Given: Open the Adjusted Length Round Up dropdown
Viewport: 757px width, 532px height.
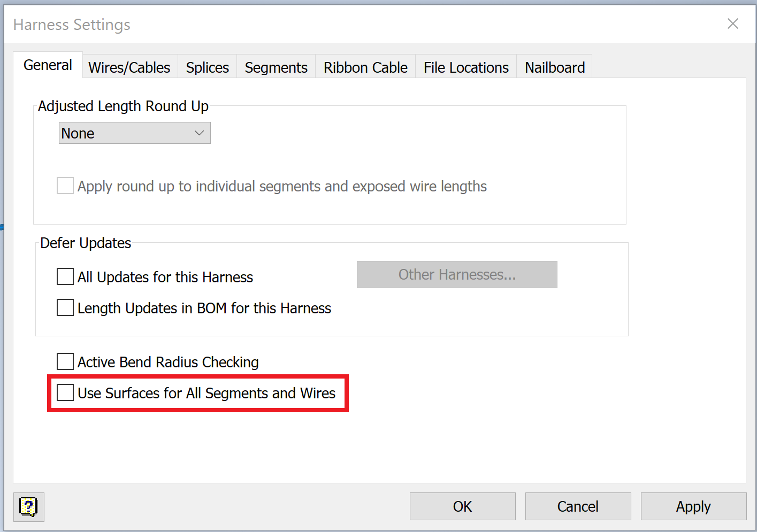Looking at the screenshot, I should click(x=199, y=133).
